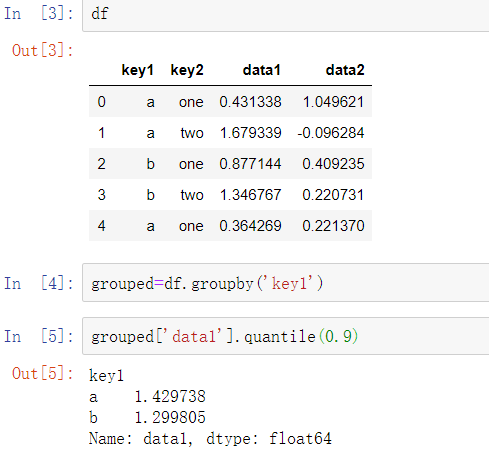Select the cell with value 1.346767
Screen dimensions: 489x449
250,195
